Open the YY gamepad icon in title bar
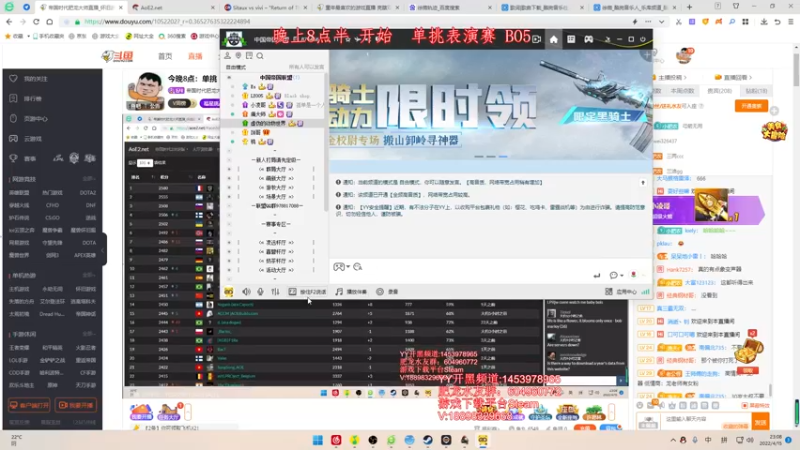The image size is (800, 450). point(588,39)
